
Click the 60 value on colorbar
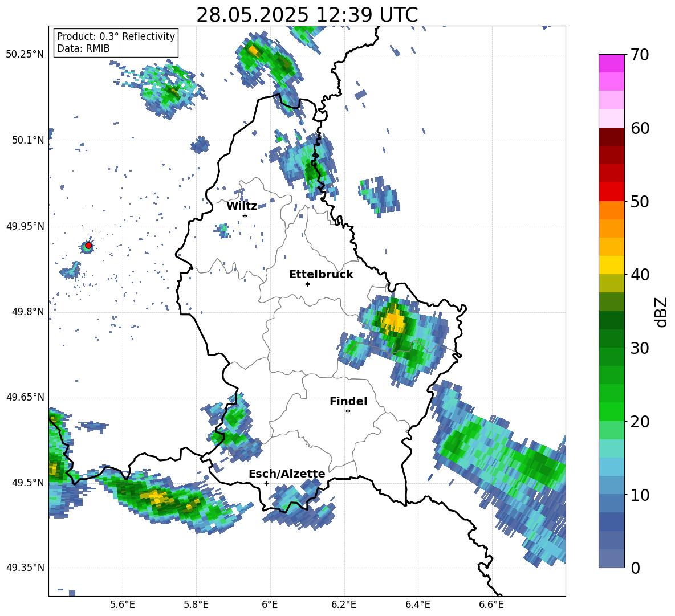(639, 128)
